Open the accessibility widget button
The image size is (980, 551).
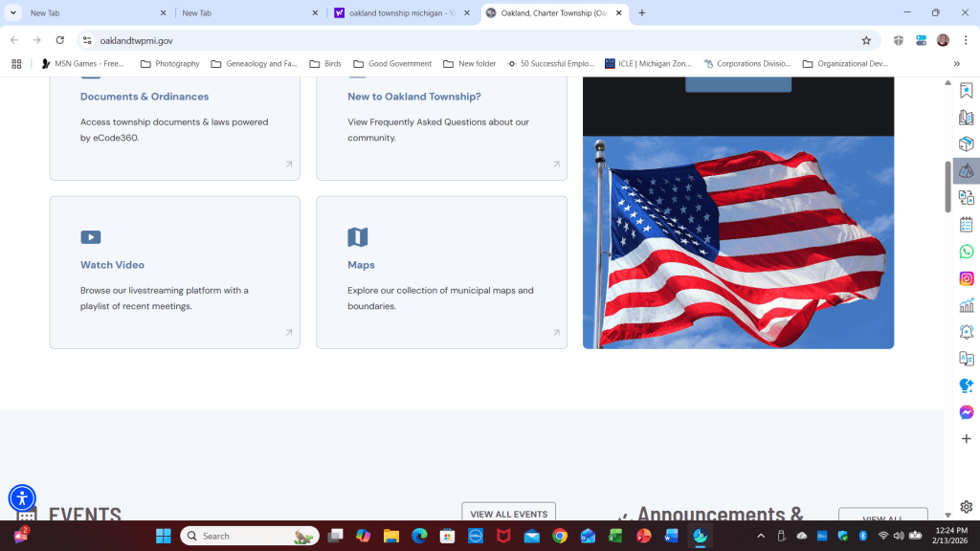[x=22, y=497]
